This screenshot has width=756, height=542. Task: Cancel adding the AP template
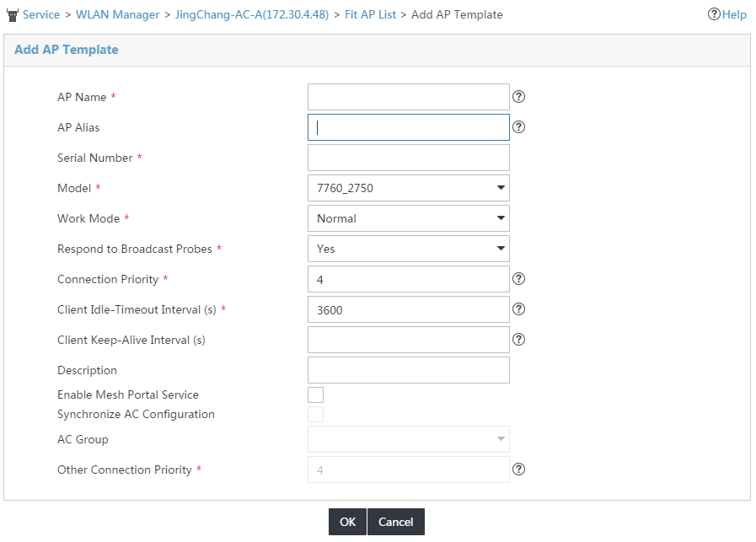tap(396, 522)
